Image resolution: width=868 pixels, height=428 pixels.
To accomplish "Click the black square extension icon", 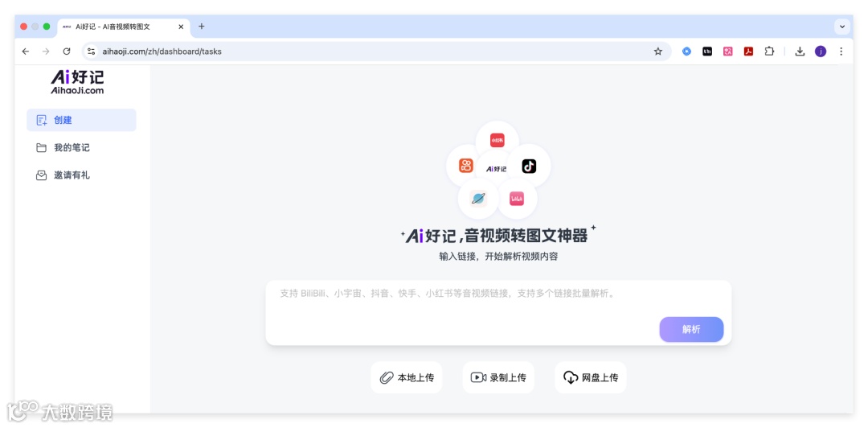I will click(707, 51).
